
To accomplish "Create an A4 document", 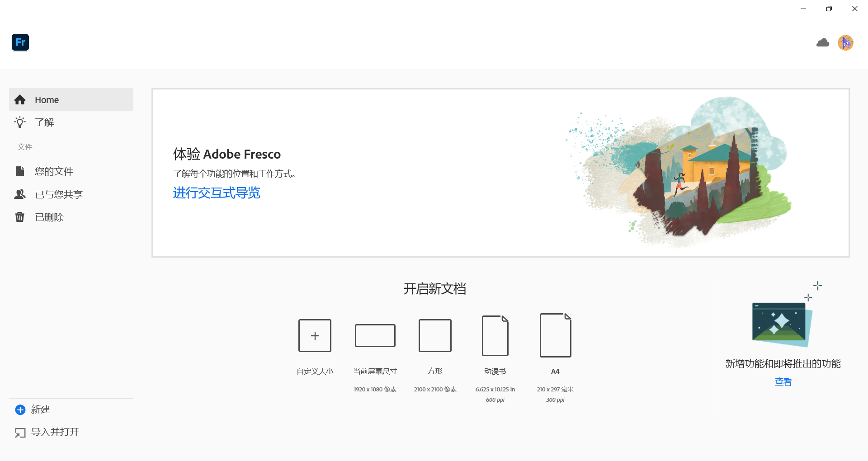I will (x=555, y=335).
